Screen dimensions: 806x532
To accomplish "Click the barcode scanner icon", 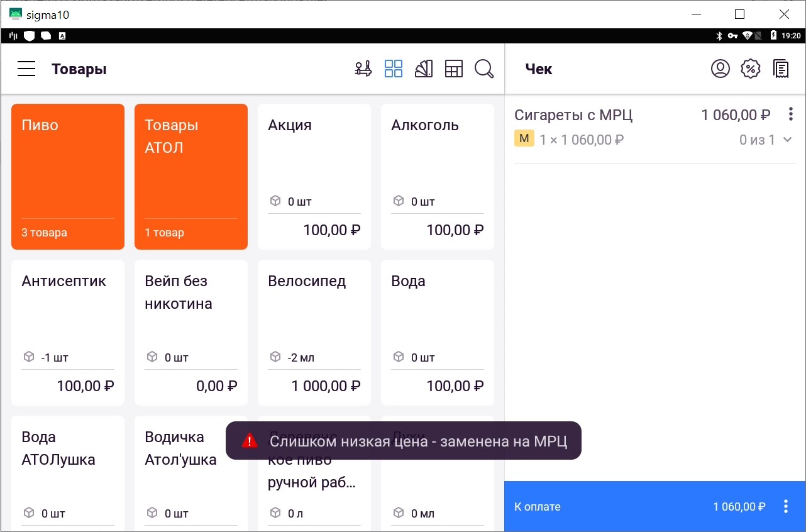I will pyautogui.click(x=363, y=69).
